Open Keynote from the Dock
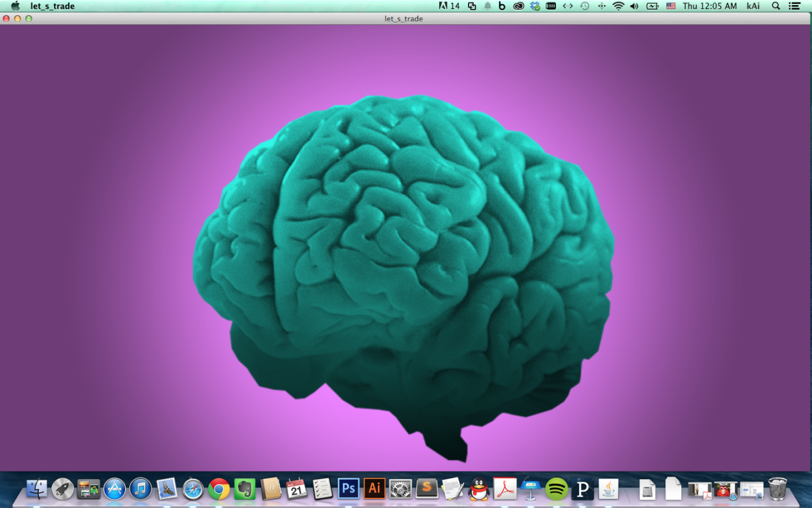Screen dimensions: 812x508 pyautogui.click(x=530, y=489)
